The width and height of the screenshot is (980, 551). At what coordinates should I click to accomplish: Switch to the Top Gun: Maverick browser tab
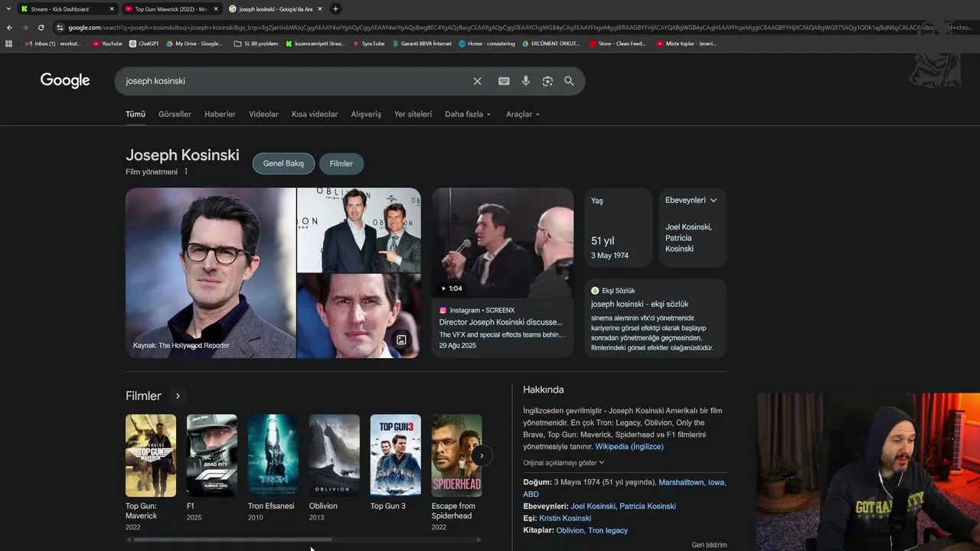pyautogui.click(x=171, y=8)
